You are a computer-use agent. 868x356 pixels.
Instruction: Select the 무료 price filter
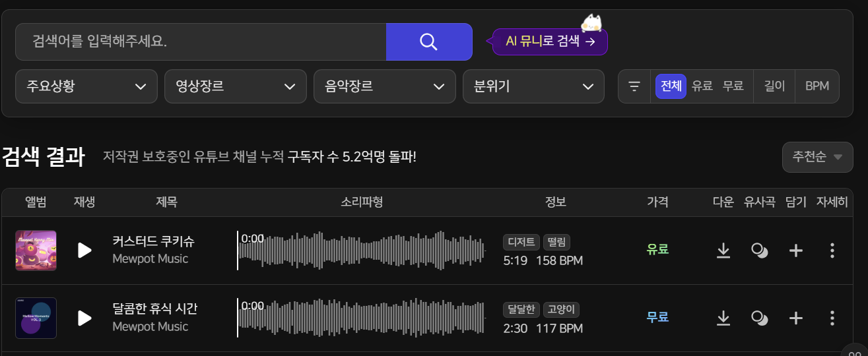[733, 86]
